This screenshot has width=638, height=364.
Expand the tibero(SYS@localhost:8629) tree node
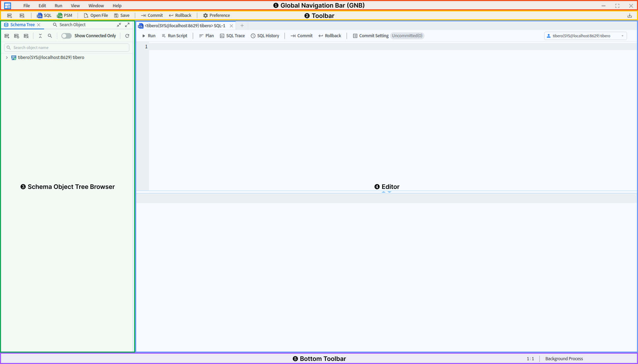(x=7, y=58)
